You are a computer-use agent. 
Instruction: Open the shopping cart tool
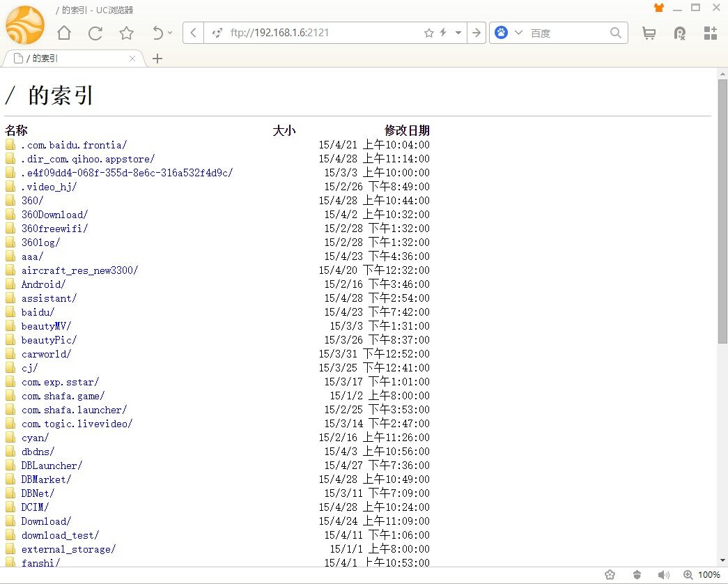[x=649, y=33]
